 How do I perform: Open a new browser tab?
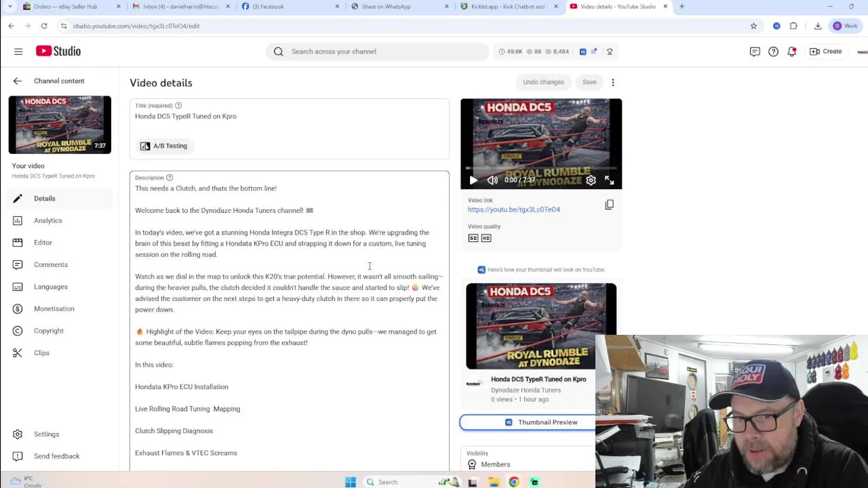pyautogui.click(x=682, y=7)
